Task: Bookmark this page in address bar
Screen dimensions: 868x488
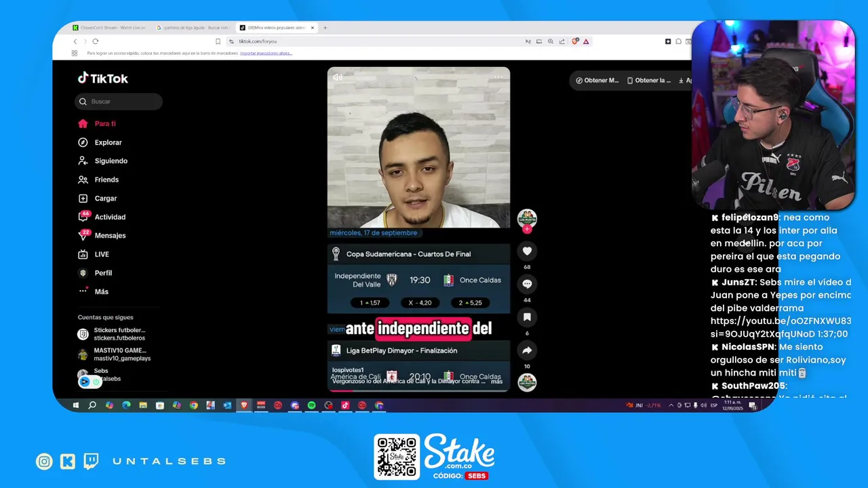Action: click(x=218, y=41)
